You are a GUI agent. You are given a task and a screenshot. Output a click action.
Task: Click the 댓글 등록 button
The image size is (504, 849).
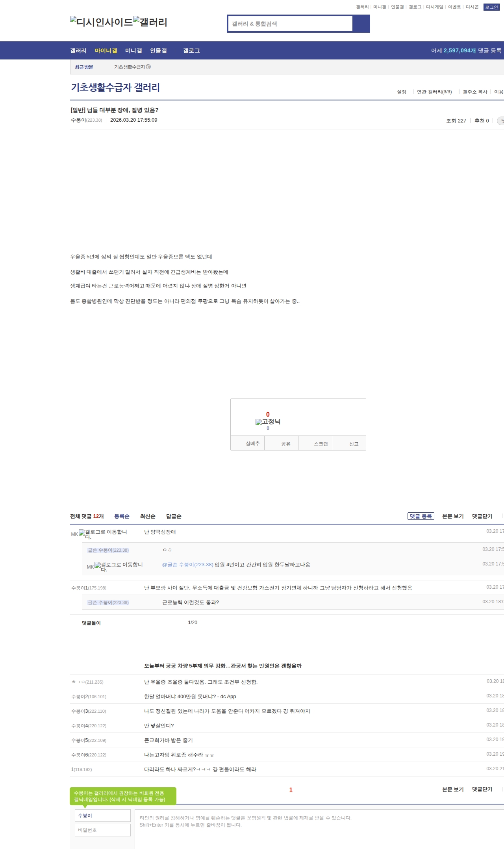421,516
